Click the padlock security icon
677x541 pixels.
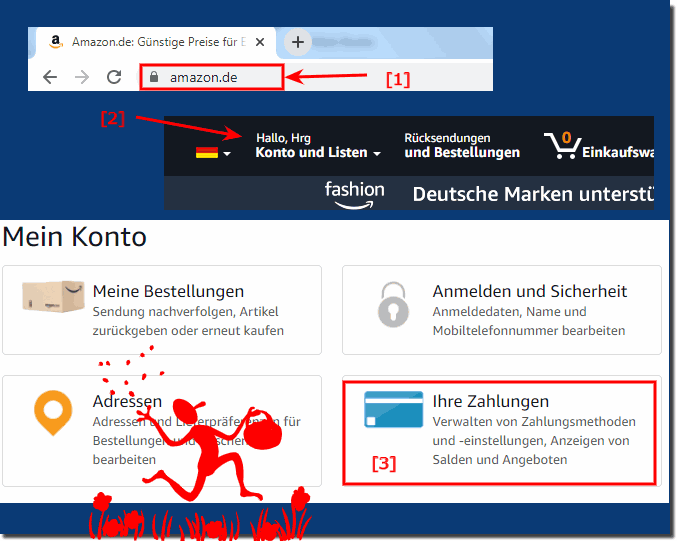pos(154,77)
